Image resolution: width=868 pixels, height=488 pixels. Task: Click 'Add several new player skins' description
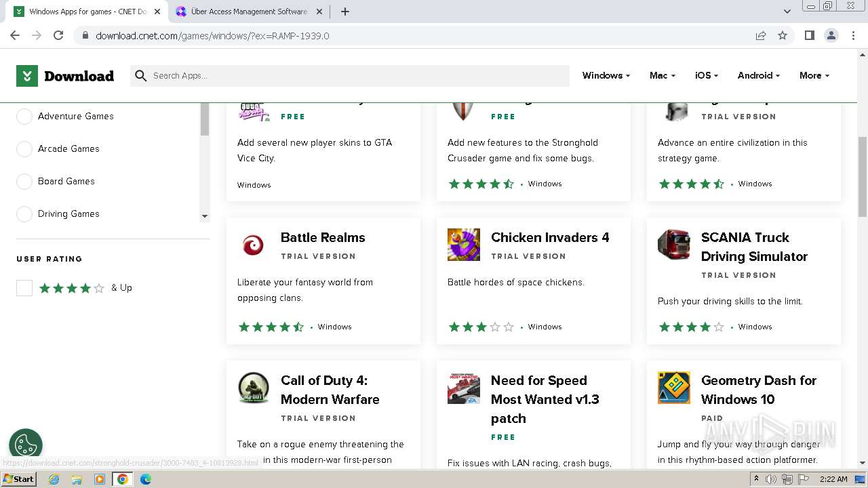[315, 150]
